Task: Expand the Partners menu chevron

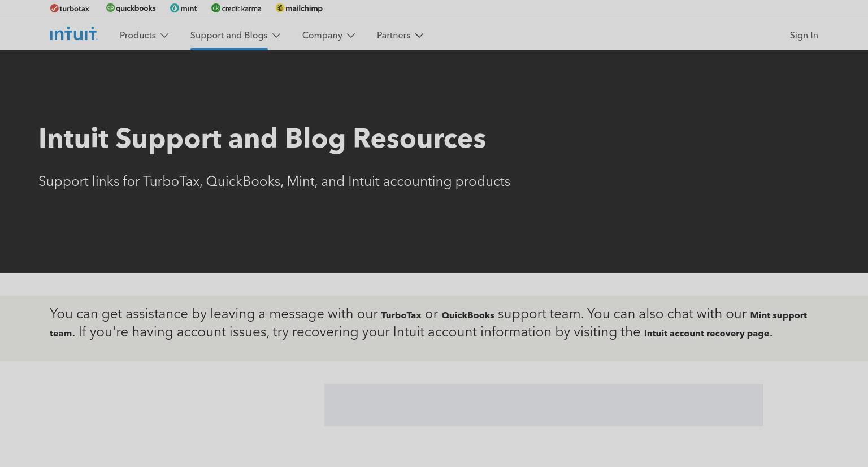Action: coord(419,36)
